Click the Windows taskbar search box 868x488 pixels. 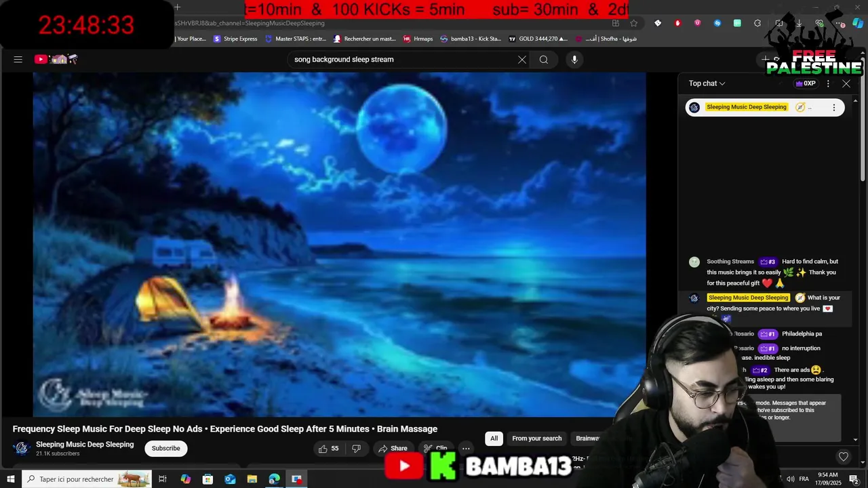point(87,479)
